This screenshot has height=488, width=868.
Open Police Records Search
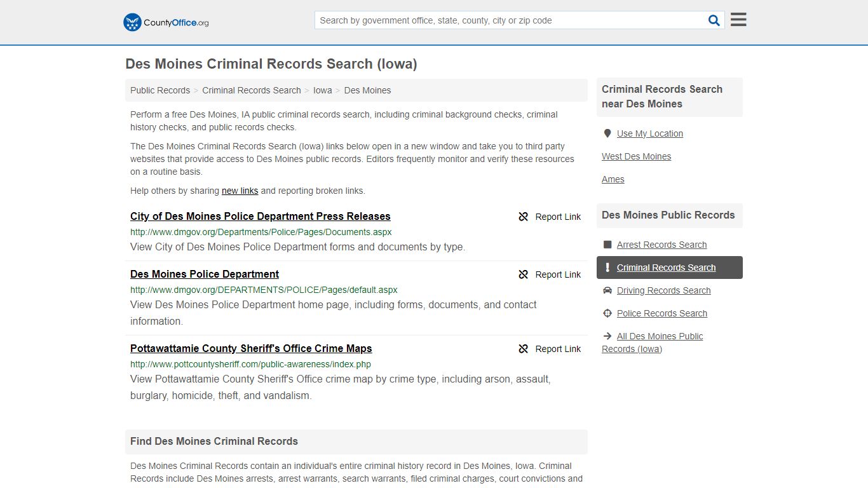(x=662, y=313)
